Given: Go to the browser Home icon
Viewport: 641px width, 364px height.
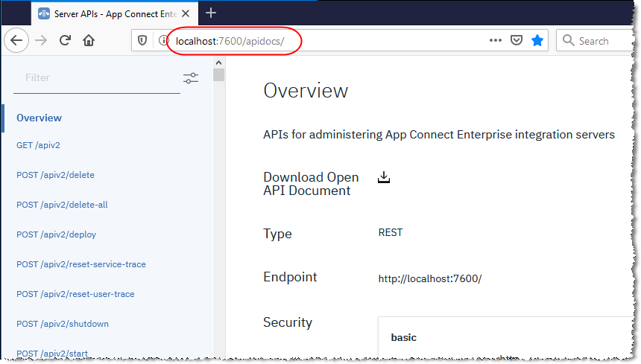Looking at the screenshot, I should point(89,41).
